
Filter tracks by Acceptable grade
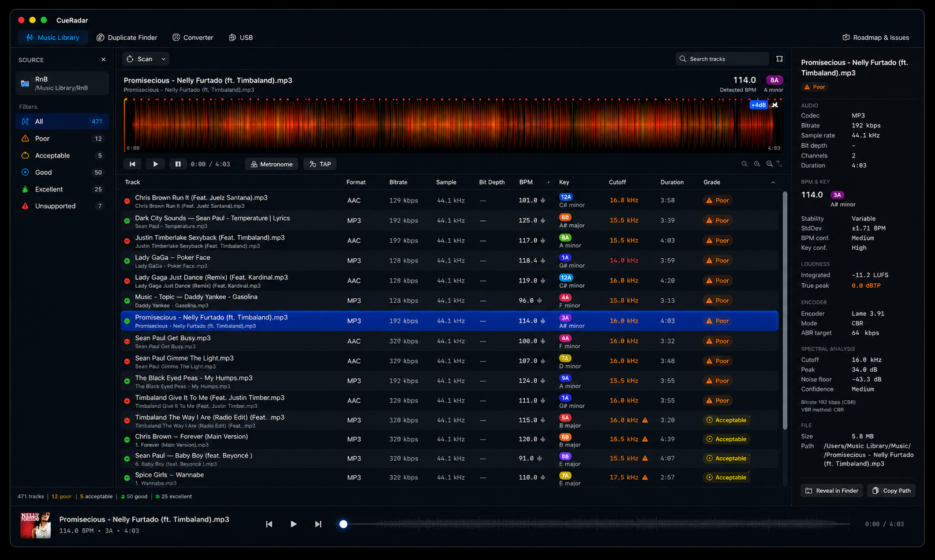(x=62, y=156)
